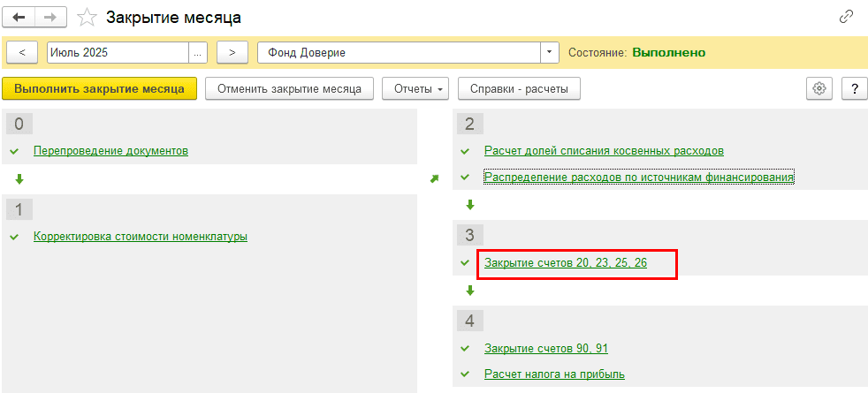Expand the organization dropdown list

550,52
